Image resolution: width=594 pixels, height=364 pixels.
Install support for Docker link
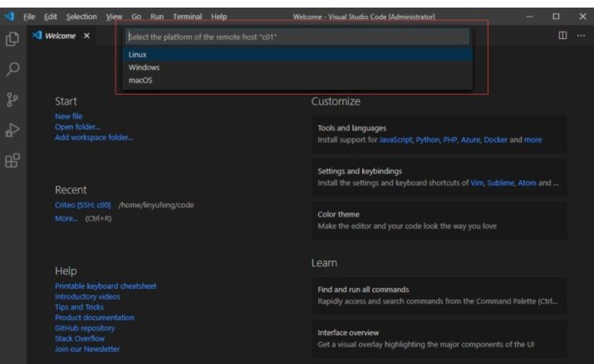[x=496, y=140]
